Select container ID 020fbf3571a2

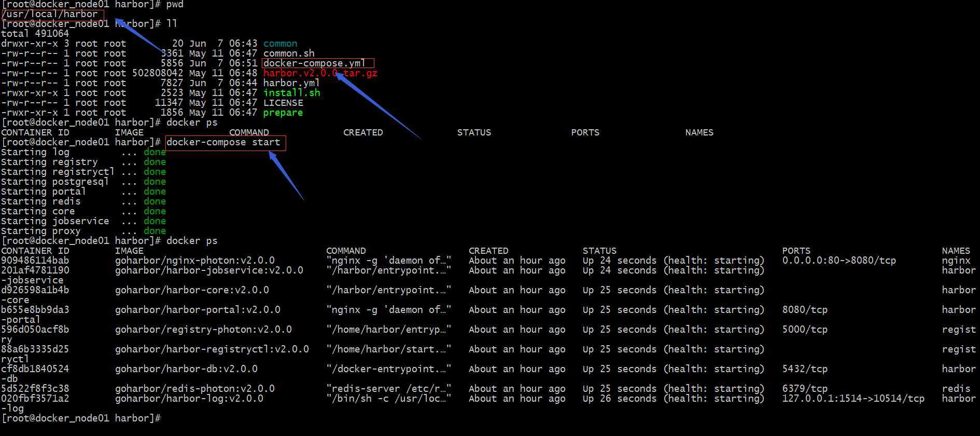(35, 399)
